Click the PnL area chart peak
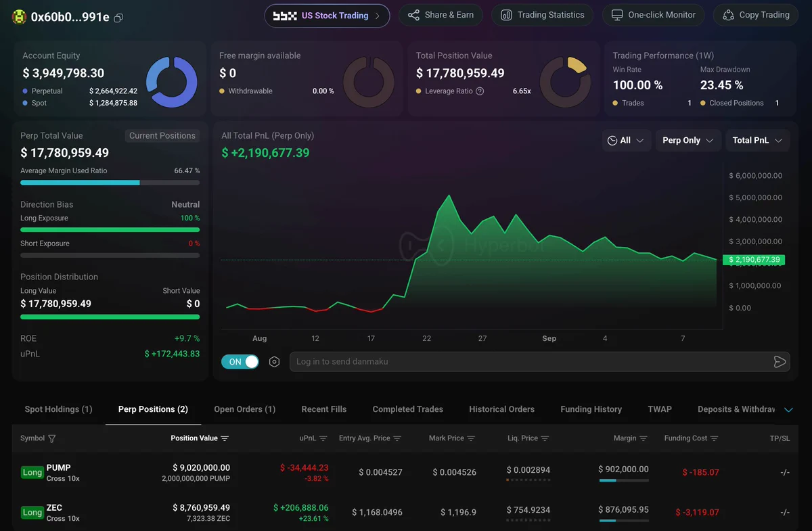812x531 pixels. pyautogui.click(x=449, y=195)
